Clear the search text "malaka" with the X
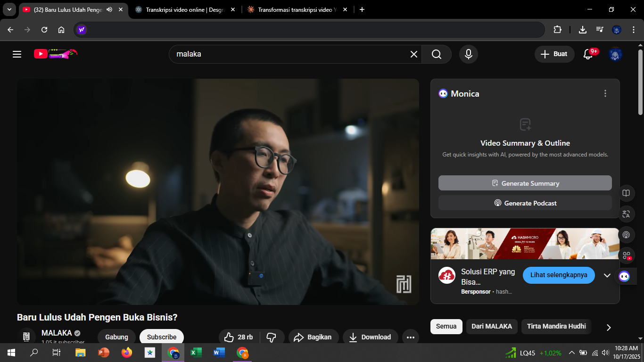Viewport: 644px width, 362px height. pyautogui.click(x=414, y=54)
